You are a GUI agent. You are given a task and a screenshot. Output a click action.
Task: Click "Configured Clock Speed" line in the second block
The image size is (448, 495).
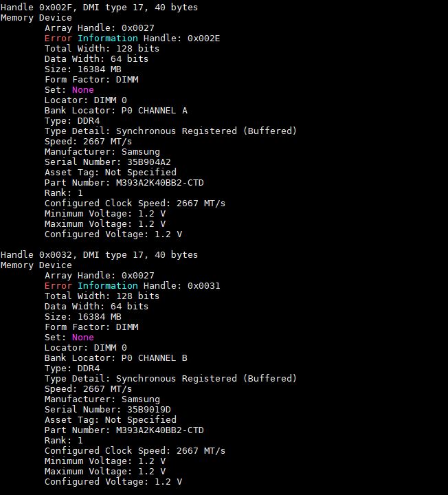click(x=135, y=451)
